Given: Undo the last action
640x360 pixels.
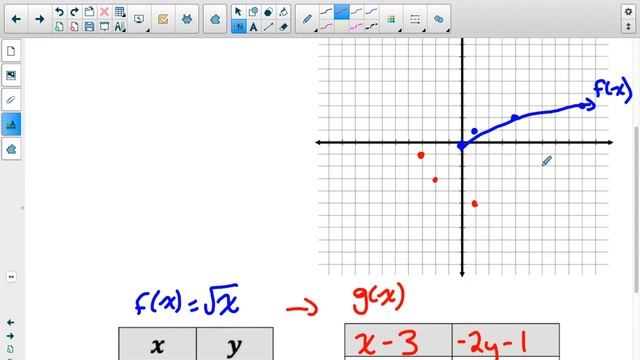Looking at the screenshot, I should pos(59,12).
